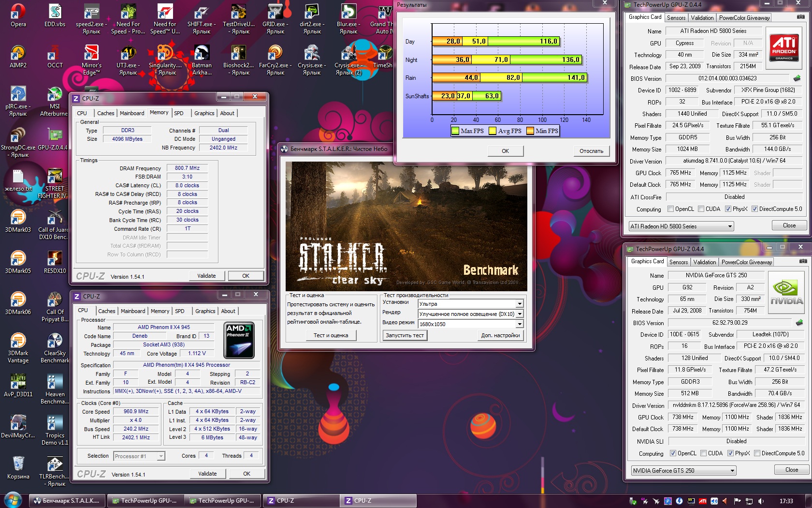
Task: Click the BIOS save icon in ATI GPU-Z
Action: pyautogui.click(x=797, y=78)
